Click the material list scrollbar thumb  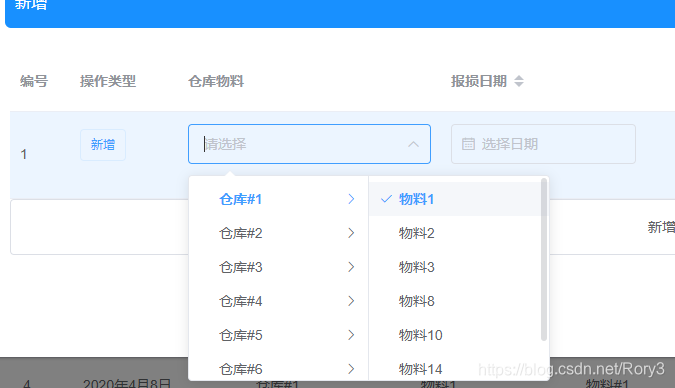tap(544, 260)
